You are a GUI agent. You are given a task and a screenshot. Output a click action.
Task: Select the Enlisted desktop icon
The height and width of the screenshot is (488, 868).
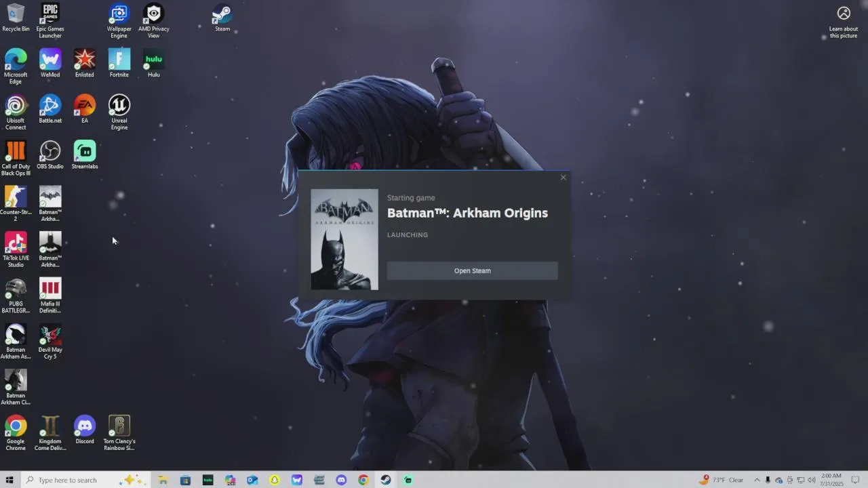[85, 63]
